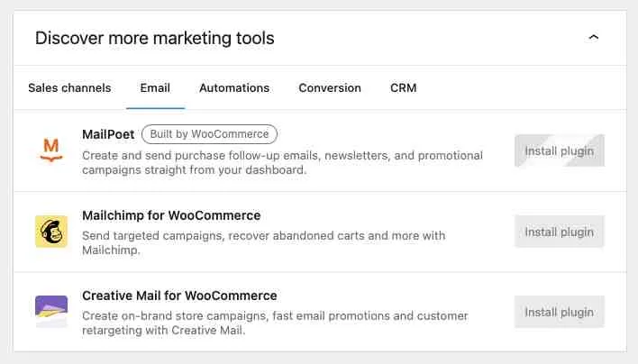Open the CRM tab
The width and height of the screenshot is (638, 364).
(403, 88)
